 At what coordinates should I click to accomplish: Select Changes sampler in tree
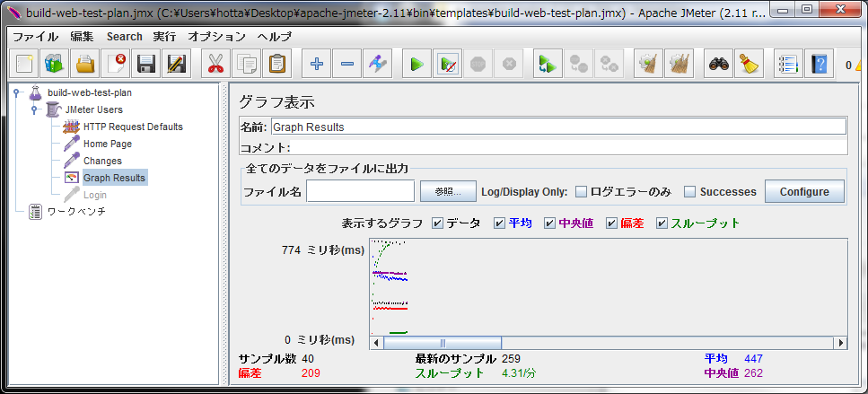point(102,161)
